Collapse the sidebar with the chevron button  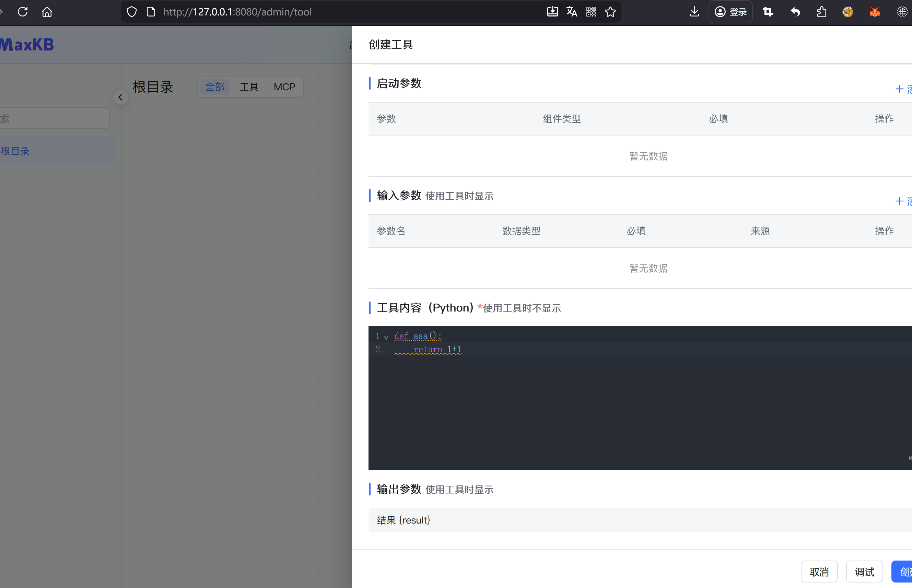tap(121, 97)
